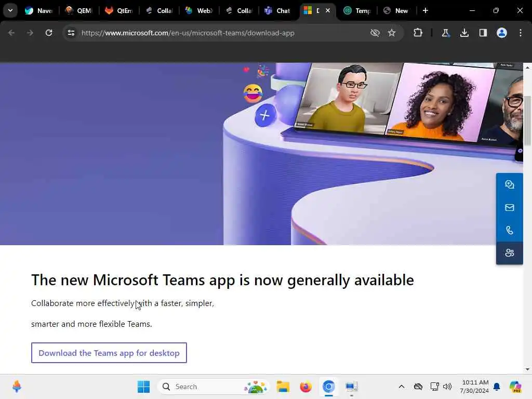Open the volume speaker tray icon
This screenshot has height=399, width=532.
(x=447, y=387)
